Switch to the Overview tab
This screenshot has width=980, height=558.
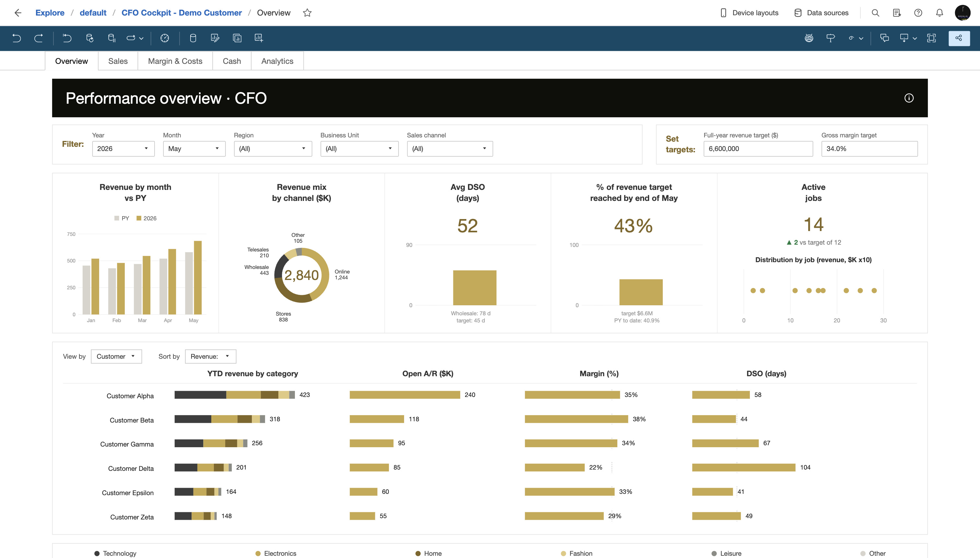pos(72,61)
